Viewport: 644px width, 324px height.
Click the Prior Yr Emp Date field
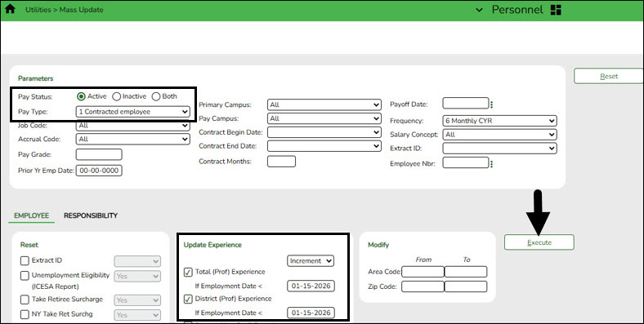[99, 171]
